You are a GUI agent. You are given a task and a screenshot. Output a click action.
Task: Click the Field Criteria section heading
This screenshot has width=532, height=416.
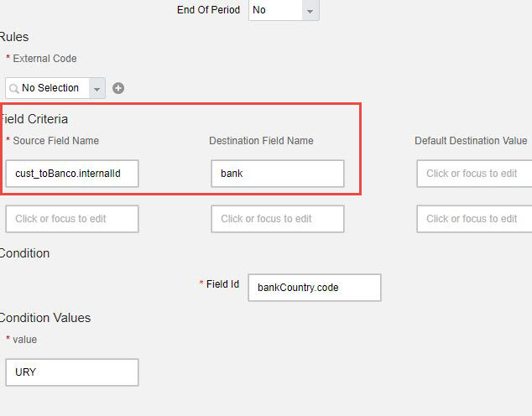[x=34, y=119]
